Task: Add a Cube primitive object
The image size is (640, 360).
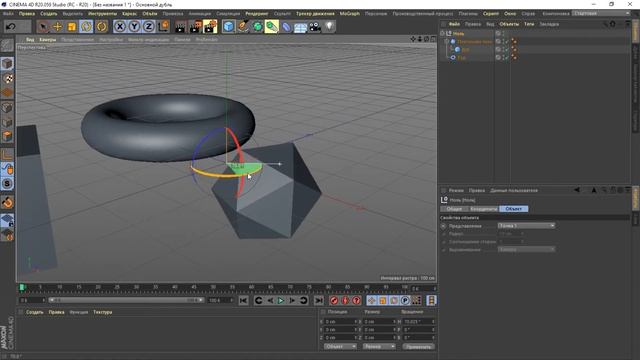Action: 229,27
